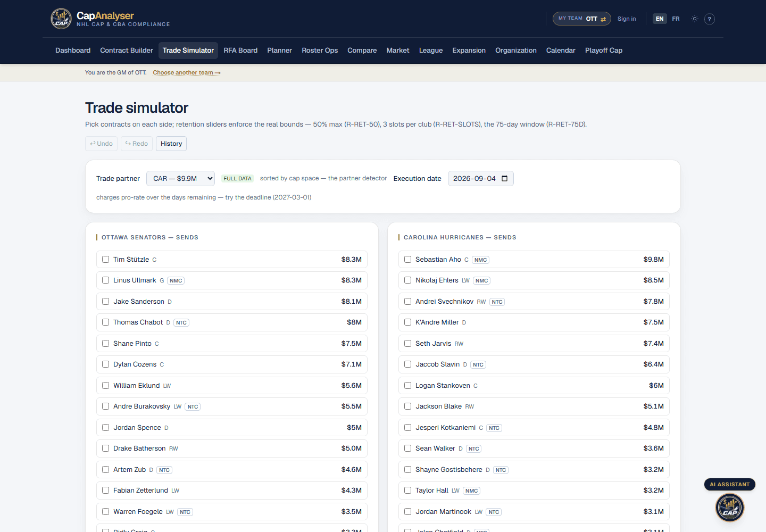Go to the Contract Builder tab
The width and height of the screenshot is (766, 532).
click(x=127, y=51)
